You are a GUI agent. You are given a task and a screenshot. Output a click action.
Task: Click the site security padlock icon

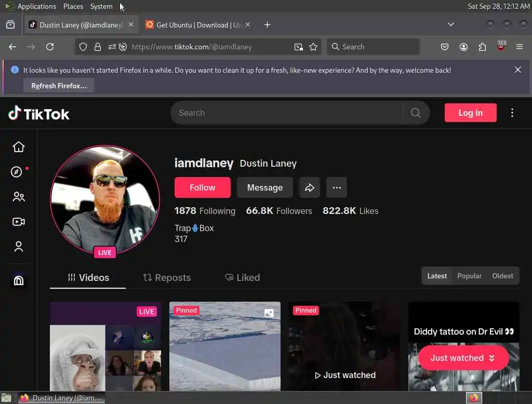pos(98,47)
